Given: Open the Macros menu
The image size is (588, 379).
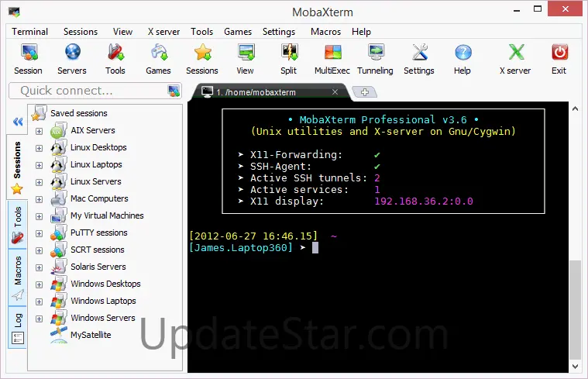Looking at the screenshot, I should (x=325, y=32).
